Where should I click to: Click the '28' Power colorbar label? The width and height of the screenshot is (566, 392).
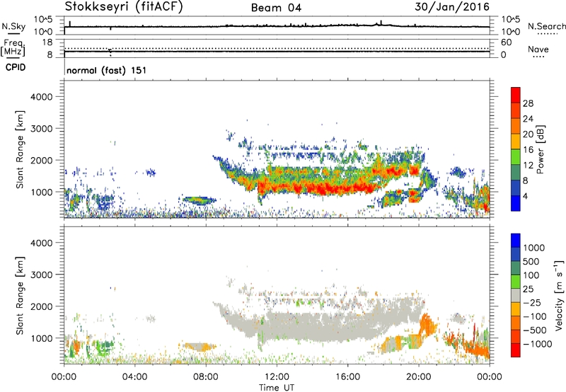[528, 103]
